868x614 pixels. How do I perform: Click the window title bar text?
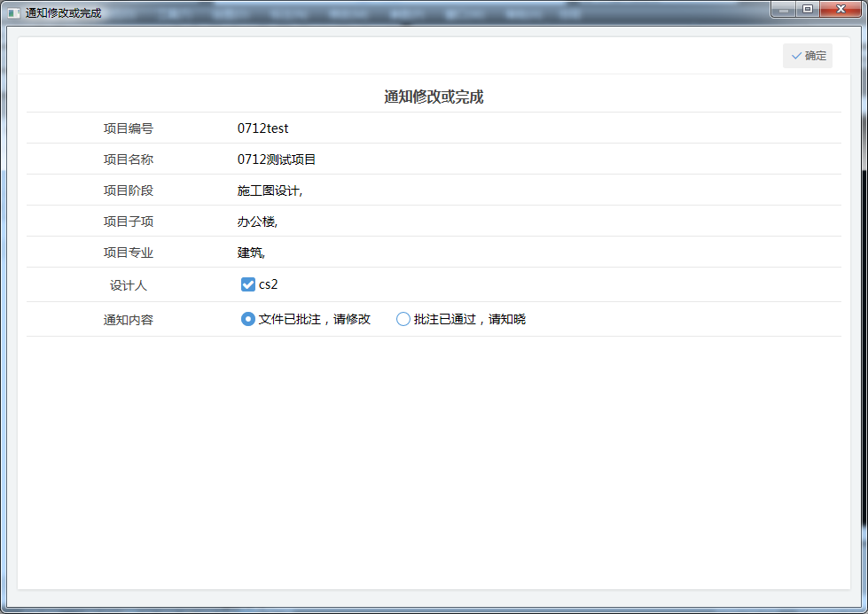(x=63, y=13)
